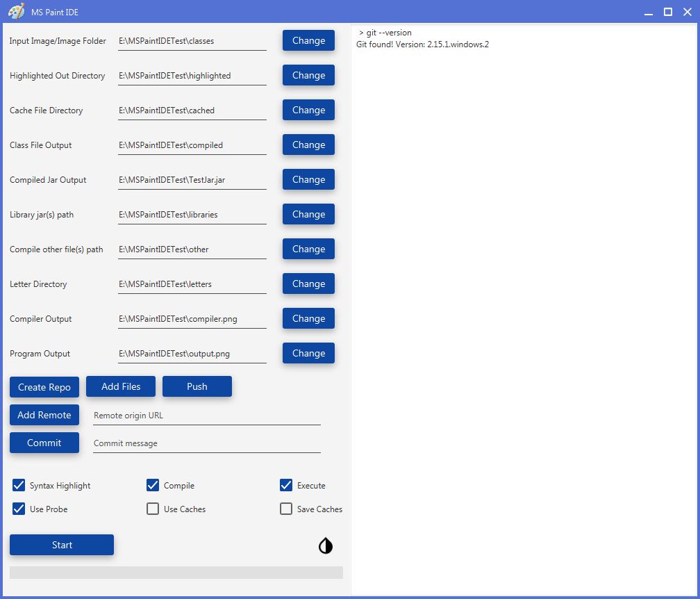Viewport: 700px width, 599px height.
Task: Click the Remote origin URL field
Action: click(x=206, y=416)
